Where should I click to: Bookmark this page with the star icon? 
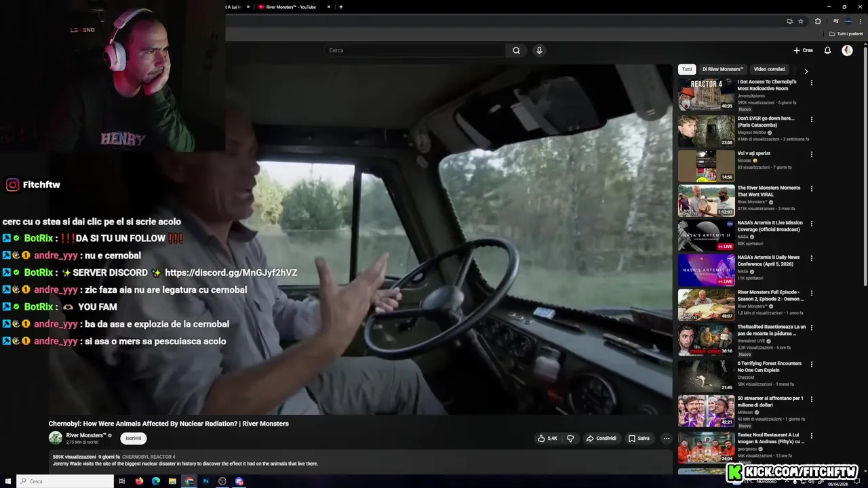coord(800,21)
